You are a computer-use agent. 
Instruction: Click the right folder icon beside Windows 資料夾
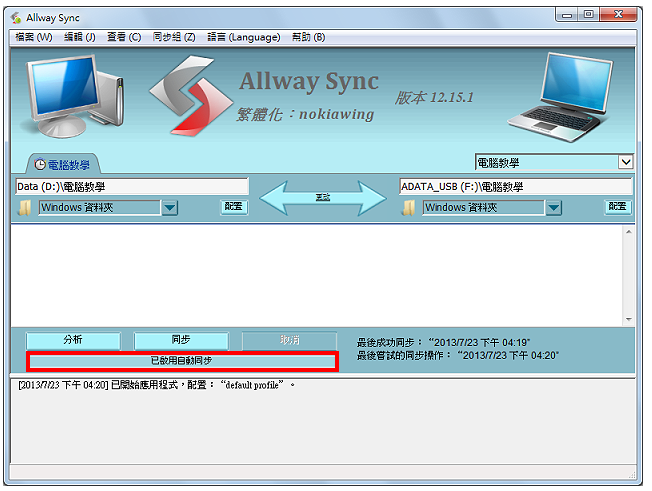pyautogui.click(x=408, y=207)
